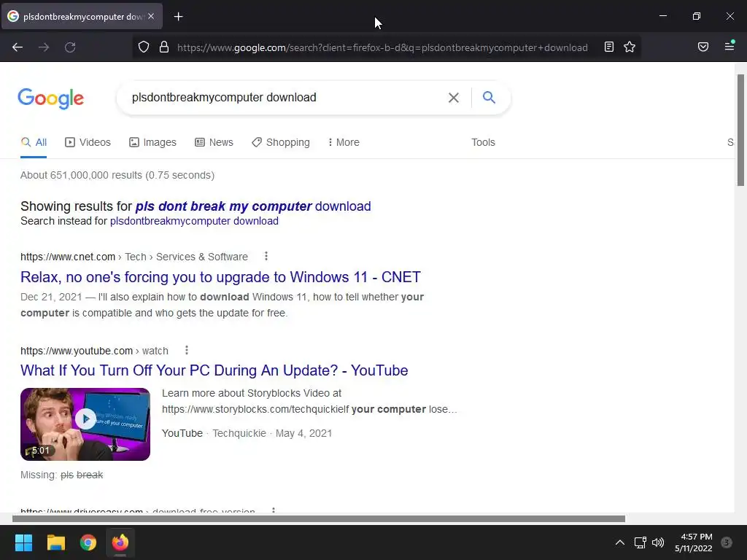The image size is (747, 560).
Task: Click the youtube.com watch URL text
Action: (x=94, y=351)
